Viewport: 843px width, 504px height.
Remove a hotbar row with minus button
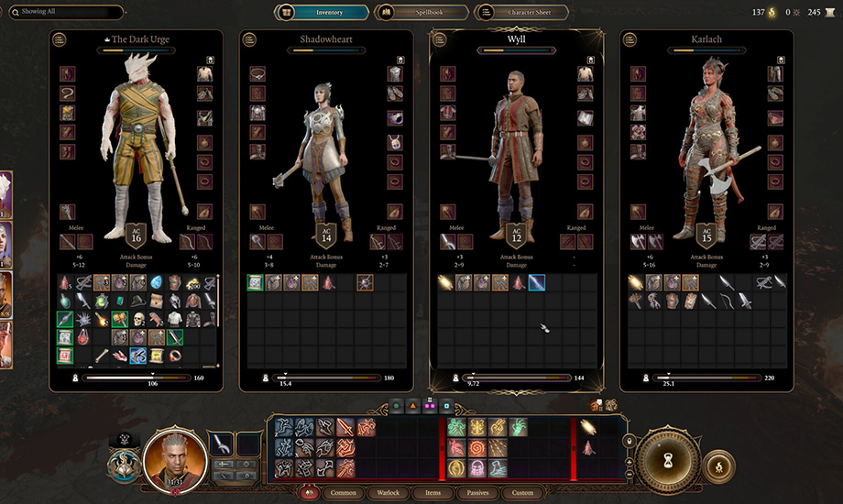pyautogui.click(x=629, y=475)
